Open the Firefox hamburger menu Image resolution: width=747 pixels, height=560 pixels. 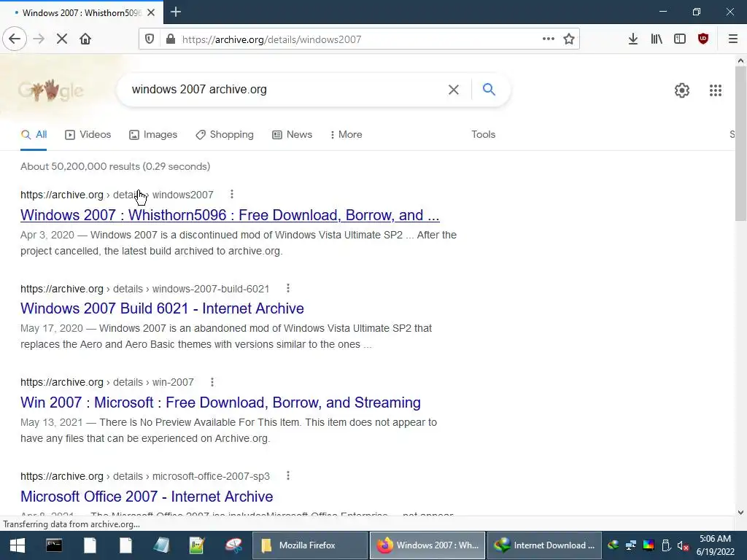[733, 39]
